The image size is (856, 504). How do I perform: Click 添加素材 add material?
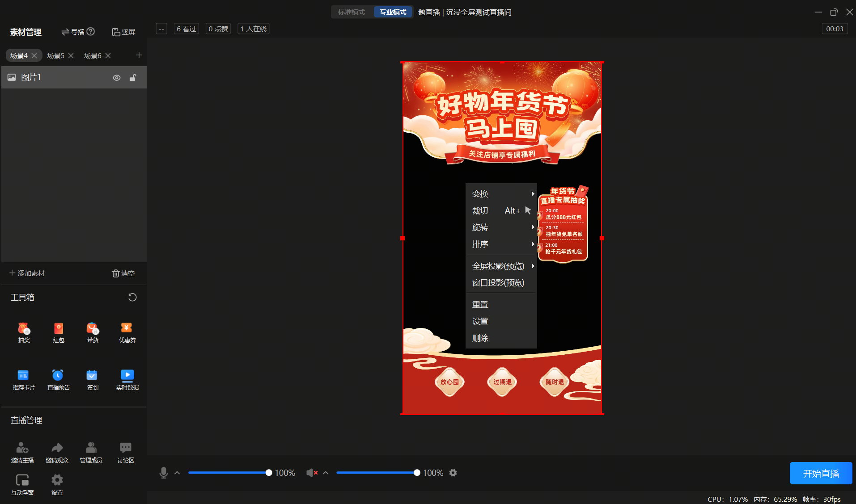(x=27, y=273)
